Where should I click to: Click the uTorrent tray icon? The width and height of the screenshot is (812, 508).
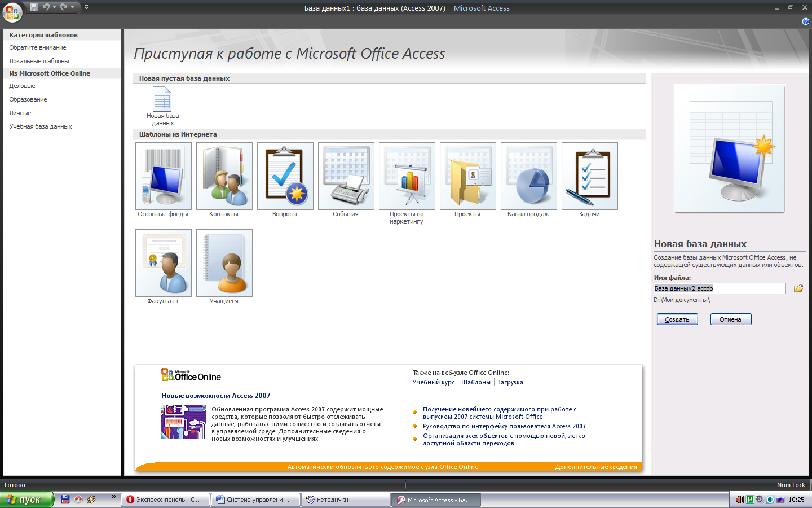(750, 500)
